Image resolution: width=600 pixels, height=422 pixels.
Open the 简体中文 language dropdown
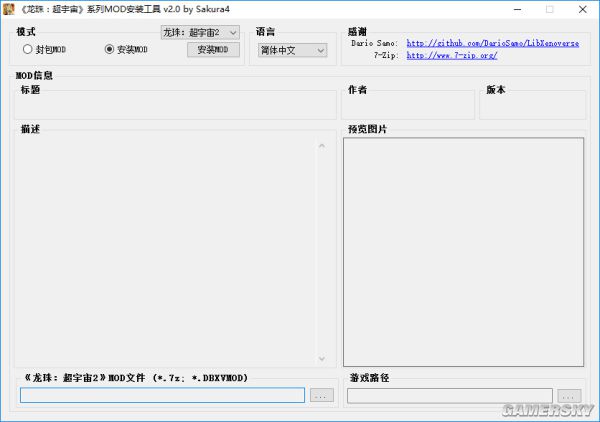[x=293, y=50]
